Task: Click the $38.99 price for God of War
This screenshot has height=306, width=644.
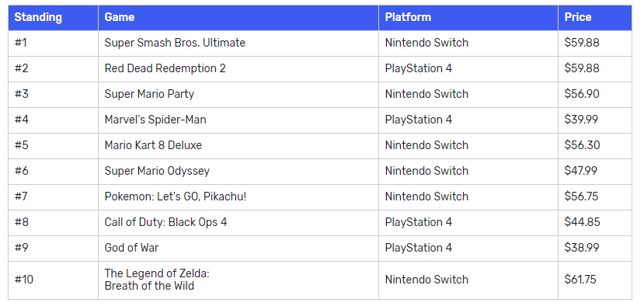Action: [x=582, y=248]
